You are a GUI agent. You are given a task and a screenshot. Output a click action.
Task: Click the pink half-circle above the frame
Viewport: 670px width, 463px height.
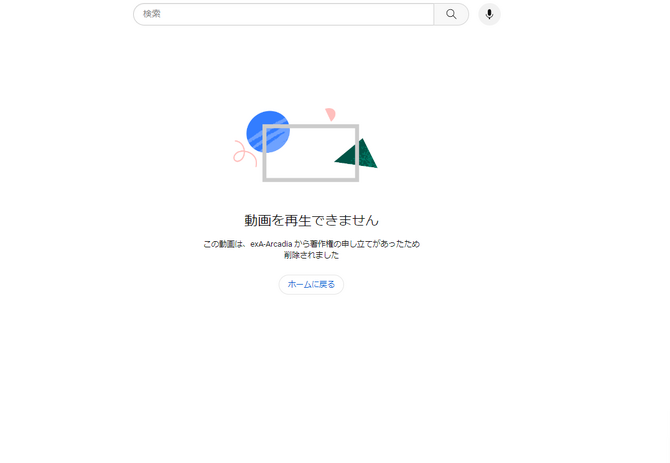331,114
